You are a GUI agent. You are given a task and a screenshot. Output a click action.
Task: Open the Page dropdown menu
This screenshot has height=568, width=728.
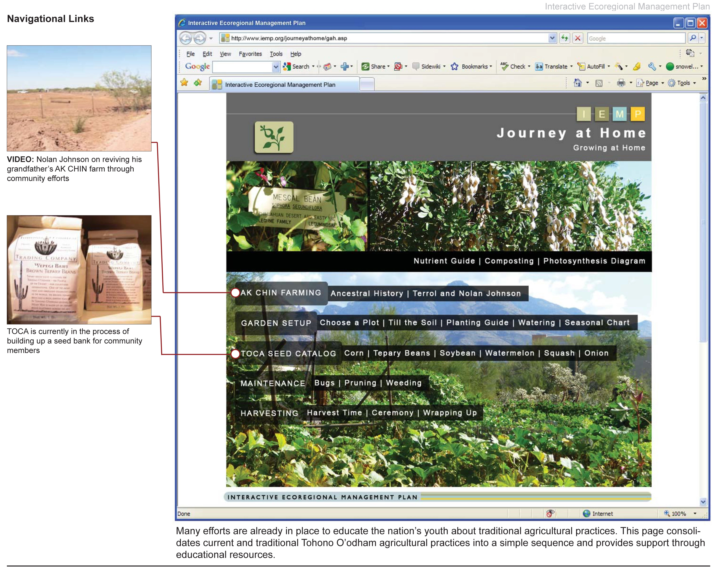pos(650,83)
